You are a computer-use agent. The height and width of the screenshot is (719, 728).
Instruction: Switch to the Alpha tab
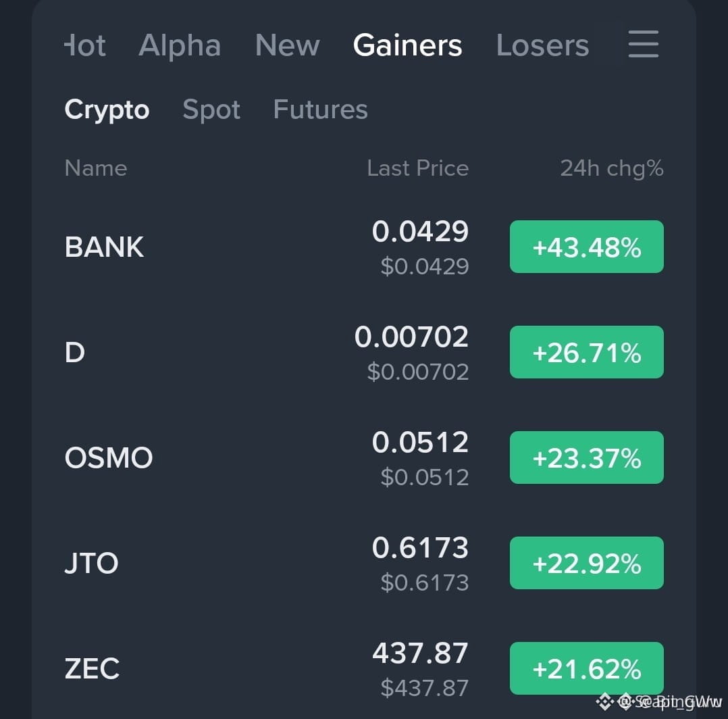[180, 45]
